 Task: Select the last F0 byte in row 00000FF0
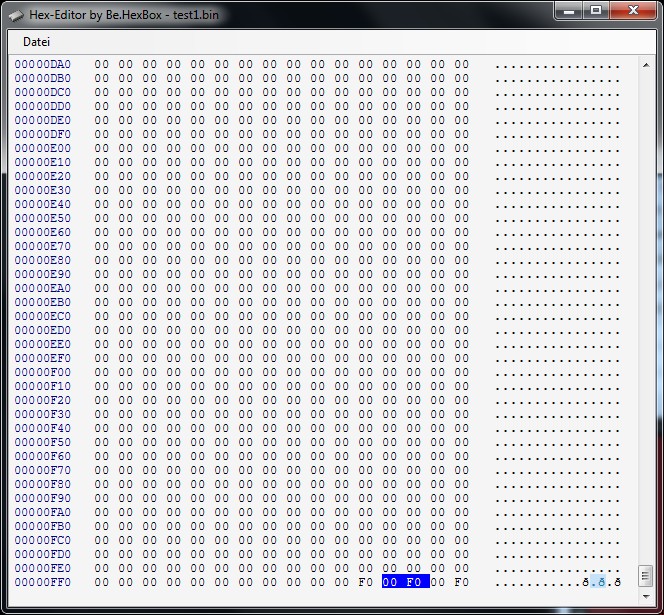click(461, 582)
